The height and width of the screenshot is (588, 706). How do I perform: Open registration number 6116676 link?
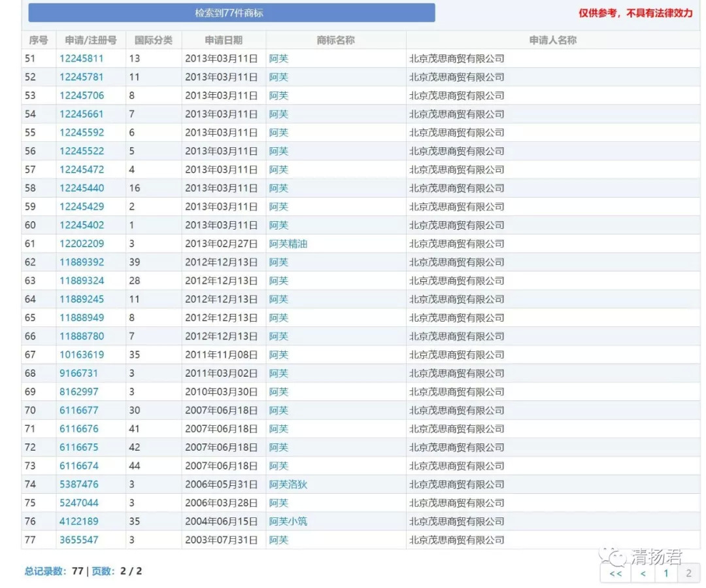click(78, 428)
